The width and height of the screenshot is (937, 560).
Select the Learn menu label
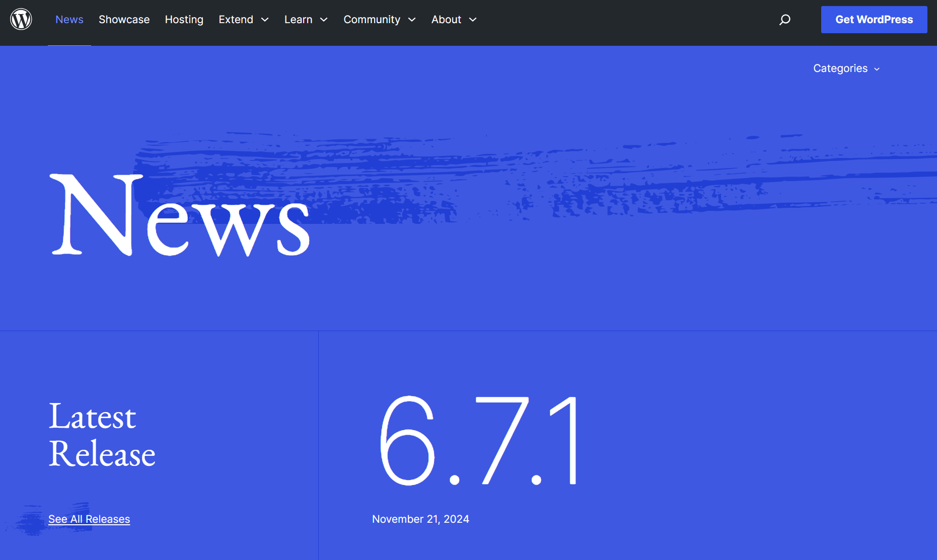(298, 20)
